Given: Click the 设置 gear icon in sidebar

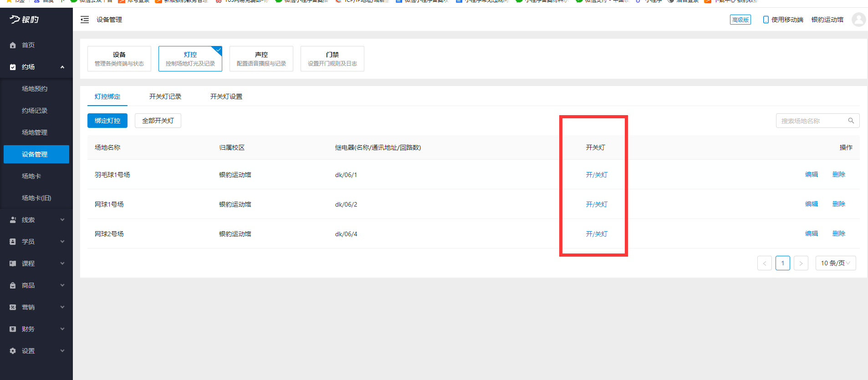Looking at the screenshot, I should coord(13,351).
